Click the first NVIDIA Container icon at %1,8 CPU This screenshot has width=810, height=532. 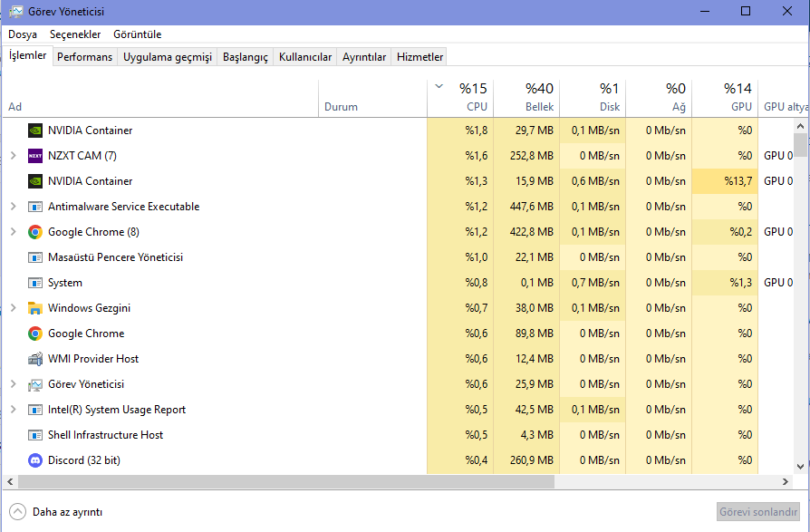(35, 131)
